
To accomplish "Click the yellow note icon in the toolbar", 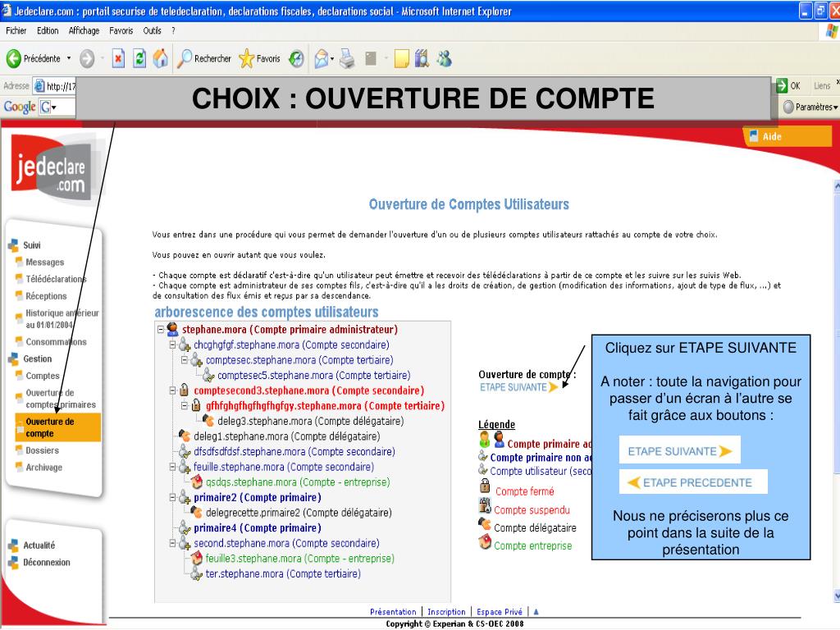I will pyautogui.click(x=402, y=58).
